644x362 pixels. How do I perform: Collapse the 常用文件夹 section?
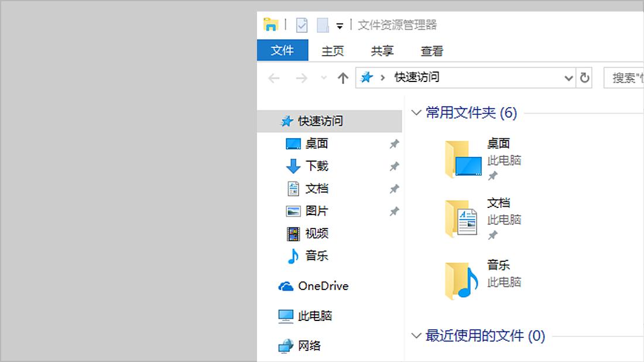(x=416, y=112)
